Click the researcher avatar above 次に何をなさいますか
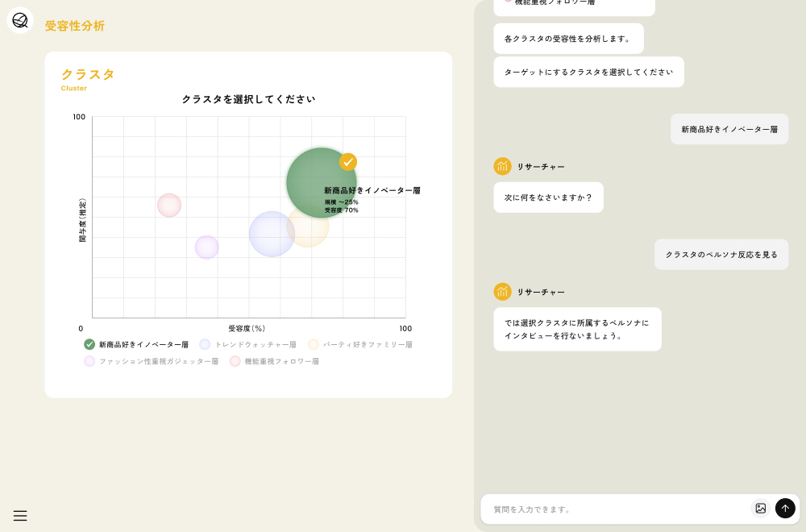806x532 pixels. [x=503, y=167]
